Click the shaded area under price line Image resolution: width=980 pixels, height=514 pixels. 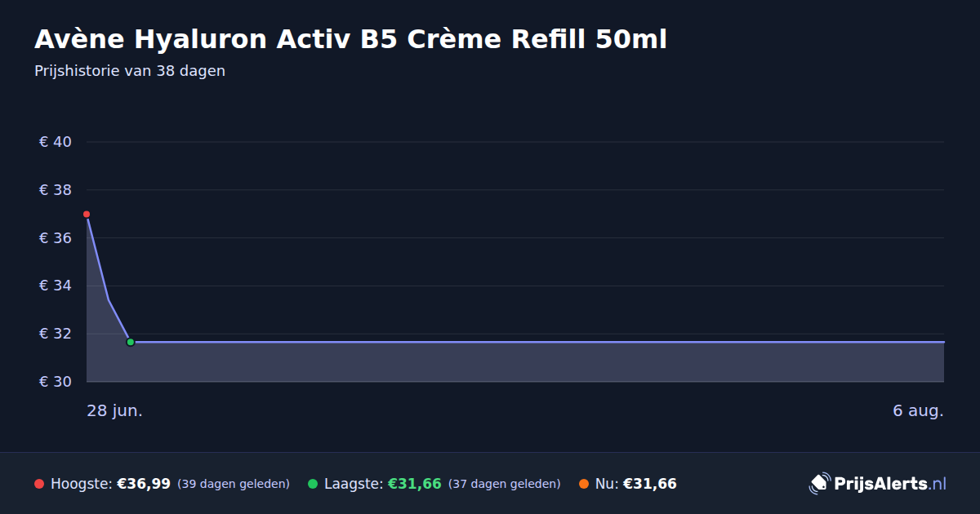[514, 362]
